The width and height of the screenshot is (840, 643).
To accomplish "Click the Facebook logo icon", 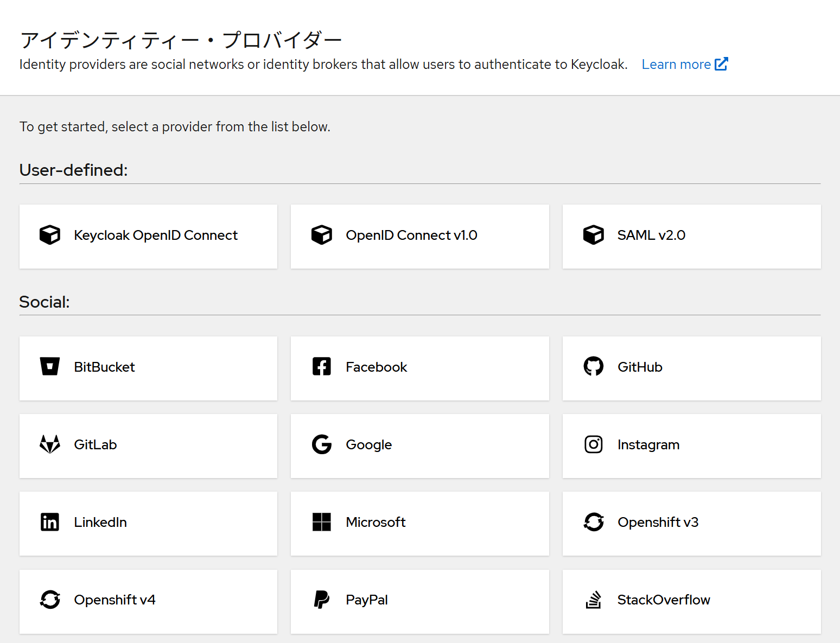I will click(322, 367).
